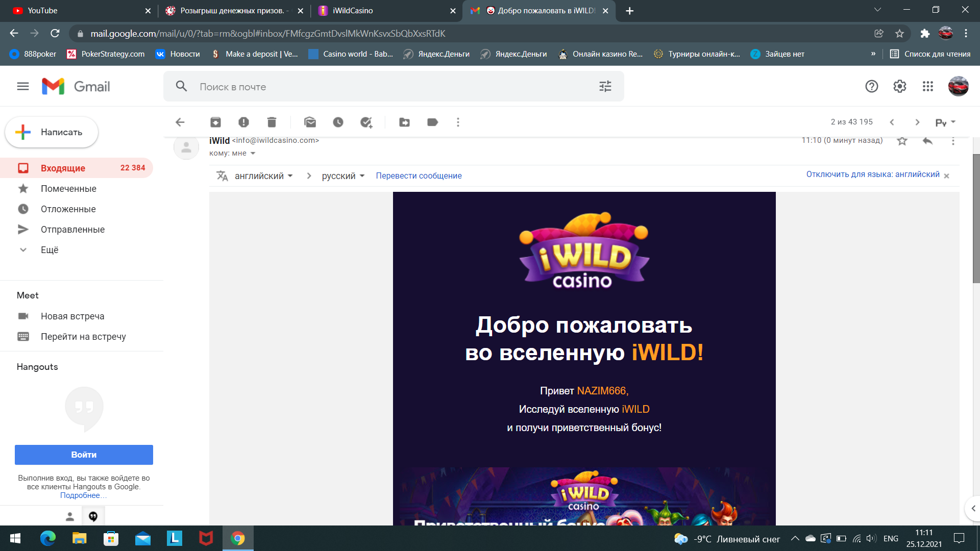The image size is (980, 551).
Task: Dismiss the disable-English translation option
Action: pyautogui.click(x=946, y=176)
